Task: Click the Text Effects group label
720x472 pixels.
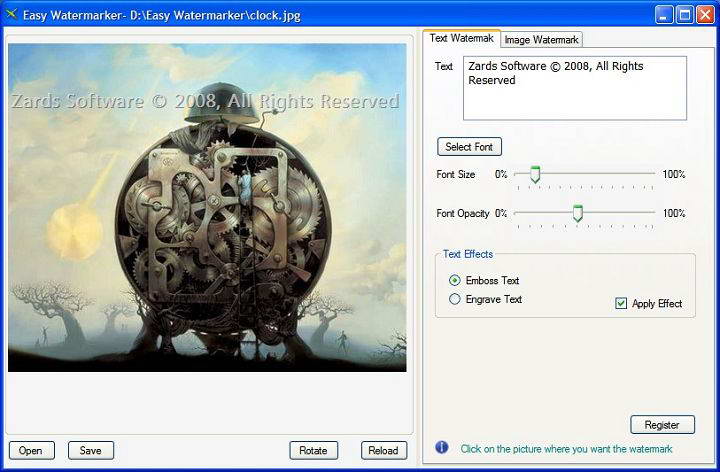Action: click(x=468, y=254)
